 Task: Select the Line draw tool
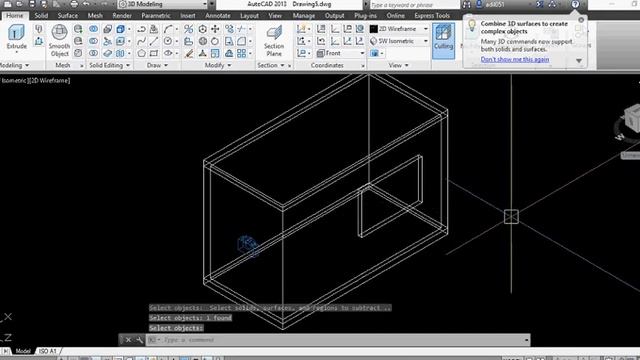154,41
